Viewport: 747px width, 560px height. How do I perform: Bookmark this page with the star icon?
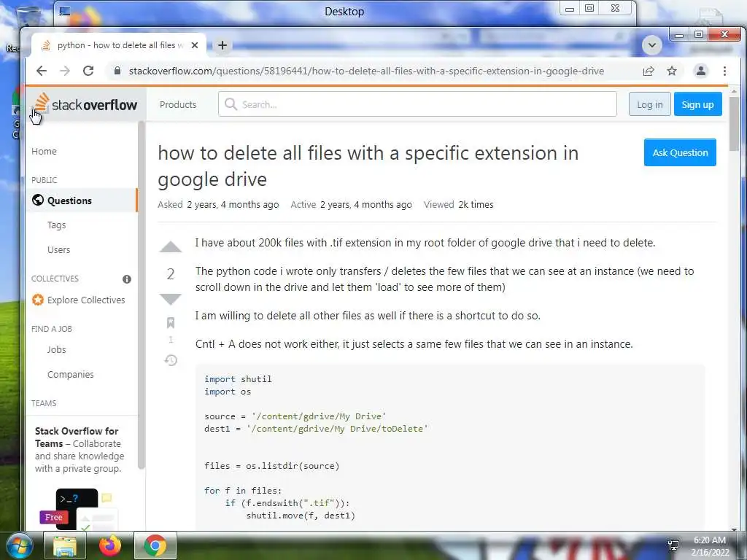point(672,71)
